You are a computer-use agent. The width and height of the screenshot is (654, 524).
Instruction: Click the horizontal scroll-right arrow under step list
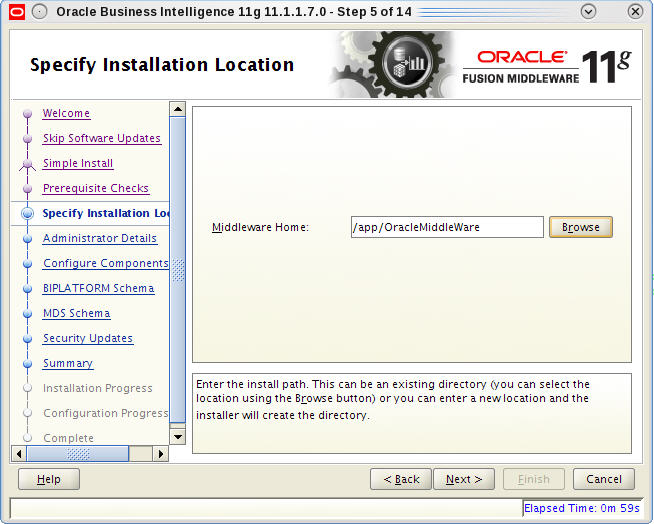161,453
